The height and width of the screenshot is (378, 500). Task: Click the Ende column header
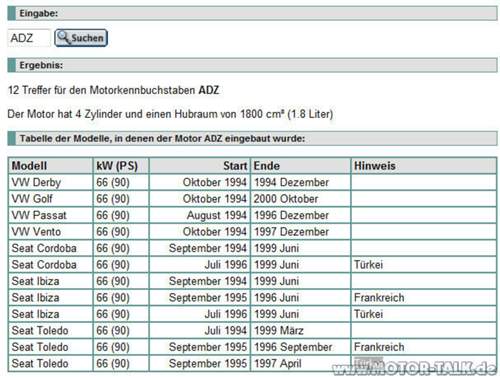click(x=301, y=166)
